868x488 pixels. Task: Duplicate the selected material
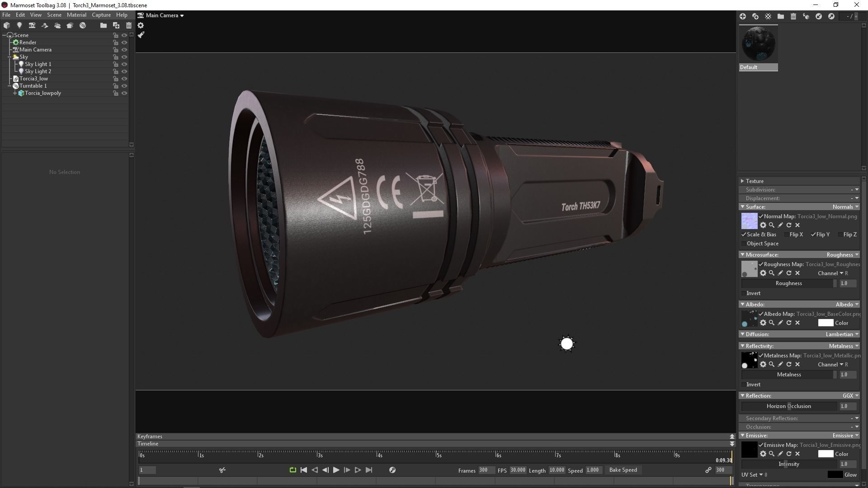pos(755,16)
